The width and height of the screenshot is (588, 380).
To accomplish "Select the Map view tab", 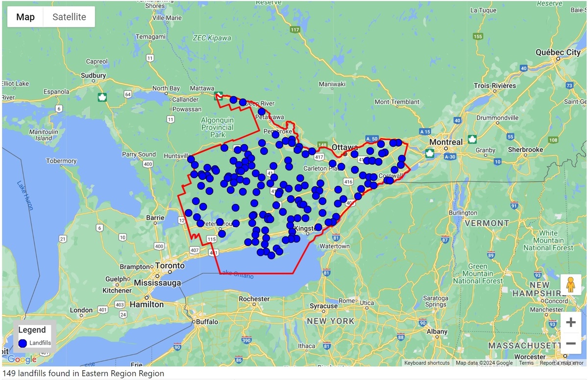I will tap(25, 17).
